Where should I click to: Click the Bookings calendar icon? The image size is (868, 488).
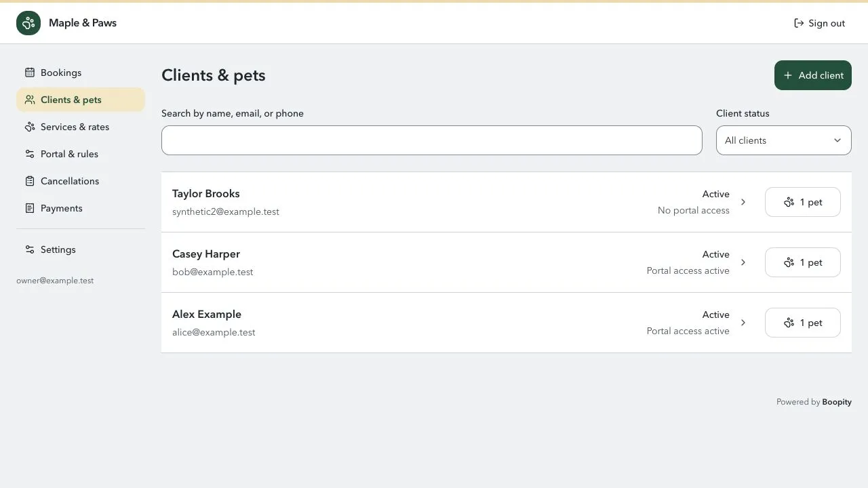point(30,73)
